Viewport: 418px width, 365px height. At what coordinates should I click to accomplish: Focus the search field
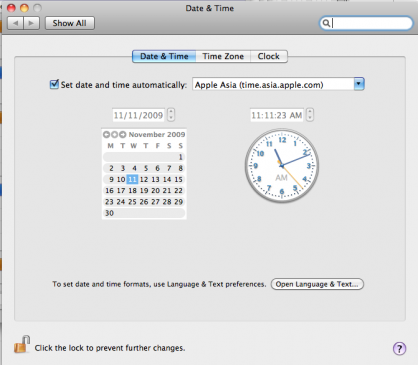[x=366, y=23]
